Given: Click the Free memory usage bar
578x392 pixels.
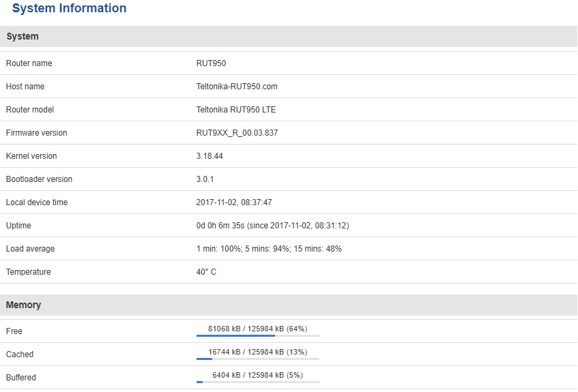Looking at the screenshot, I should coord(257,335).
